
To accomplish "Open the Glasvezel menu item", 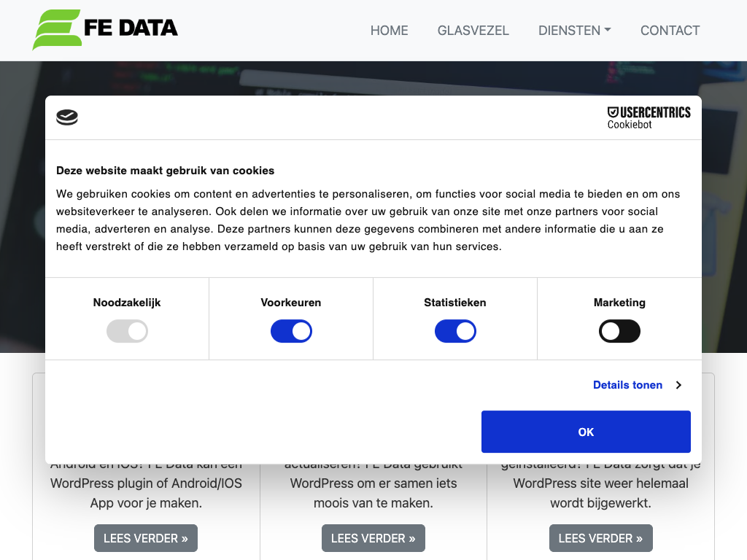I will pyautogui.click(x=473, y=31).
